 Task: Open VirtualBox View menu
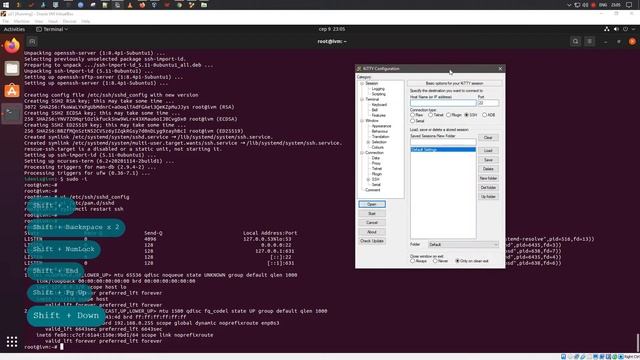(x=39, y=21)
